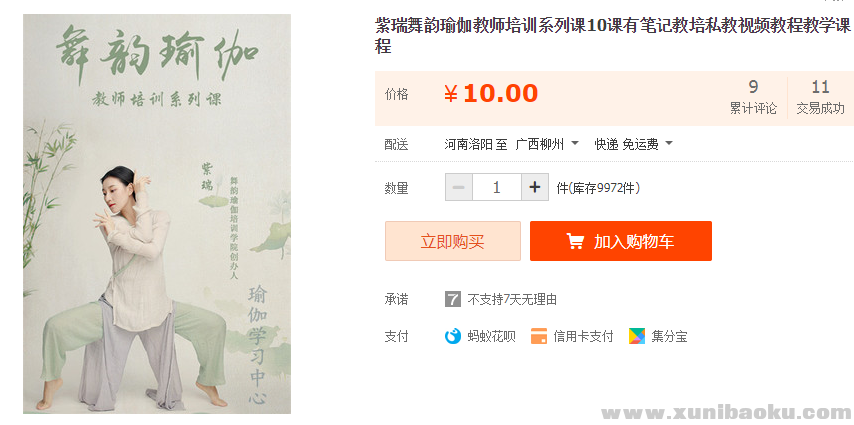Click the 立即购买 buy now button
The height and width of the screenshot is (425, 854).
[x=453, y=241]
